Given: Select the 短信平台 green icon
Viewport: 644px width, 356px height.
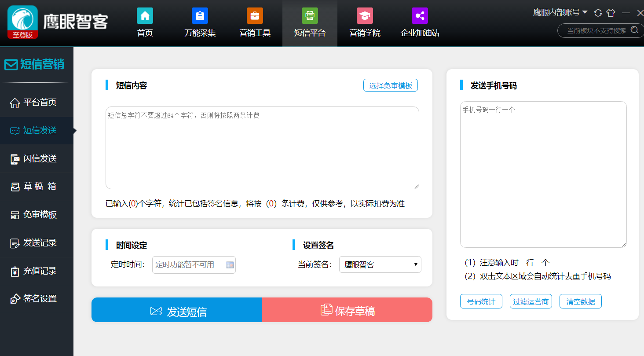Looking at the screenshot, I should [310, 16].
